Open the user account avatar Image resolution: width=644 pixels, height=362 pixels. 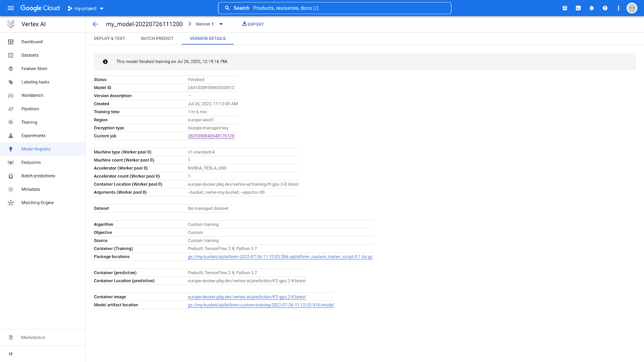(x=632, y=8)
